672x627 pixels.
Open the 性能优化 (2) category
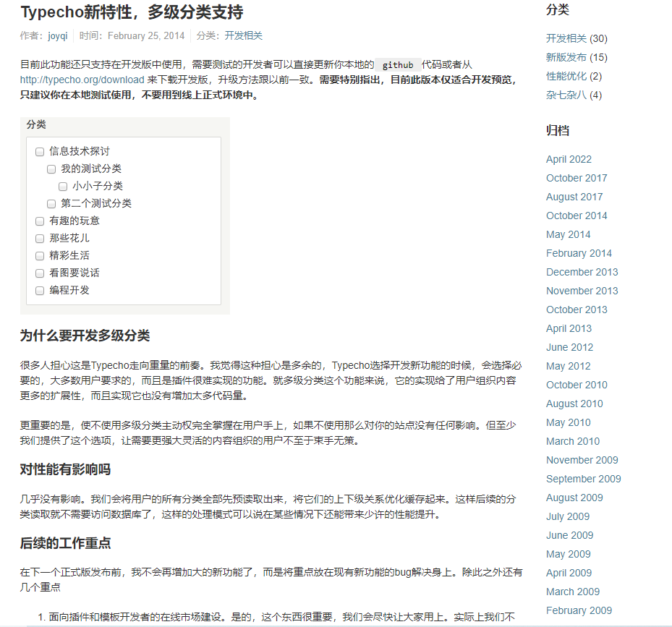click(564, 76)
